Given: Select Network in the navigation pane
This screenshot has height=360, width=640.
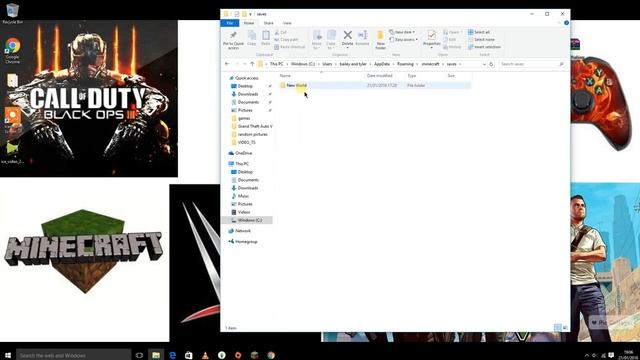Looking at the screenshot, I should [243, 231].
